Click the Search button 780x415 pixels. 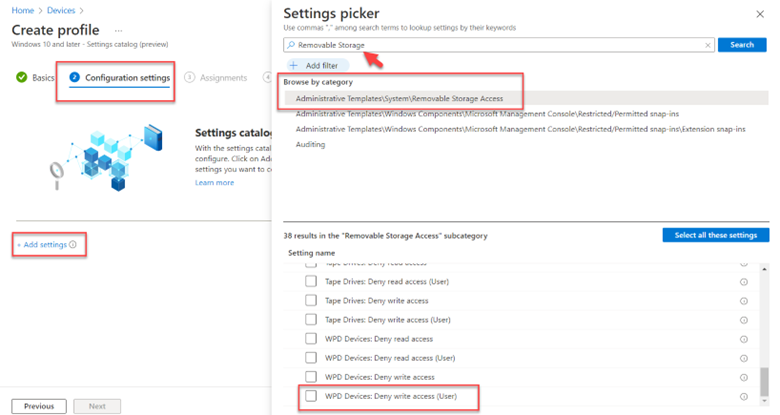pos(742,45)
